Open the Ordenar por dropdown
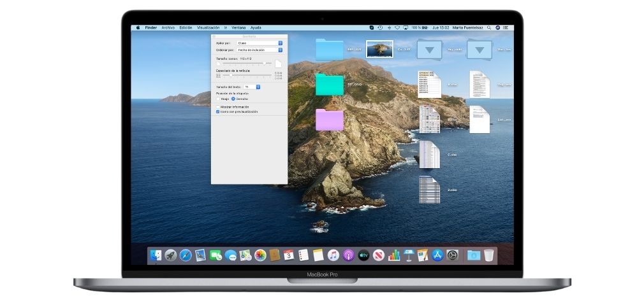 (x=260, y=50)
